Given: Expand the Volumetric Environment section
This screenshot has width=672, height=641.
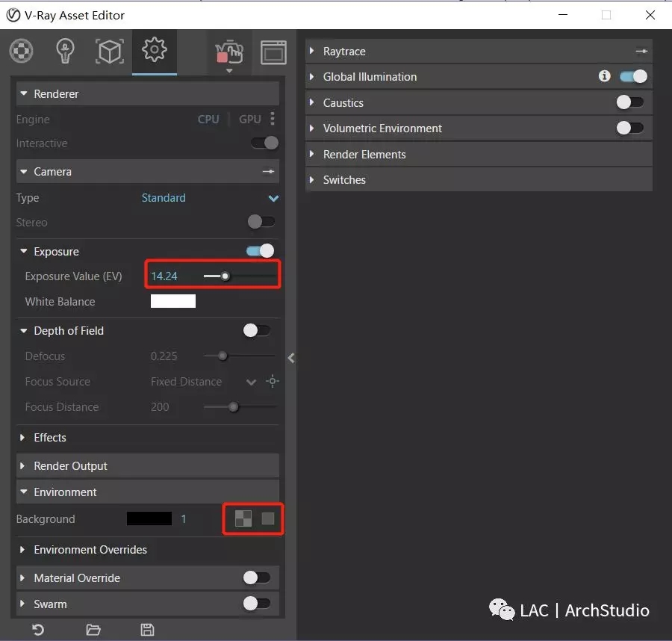Looking at the screenshot, I should click(x=312, y=128).
